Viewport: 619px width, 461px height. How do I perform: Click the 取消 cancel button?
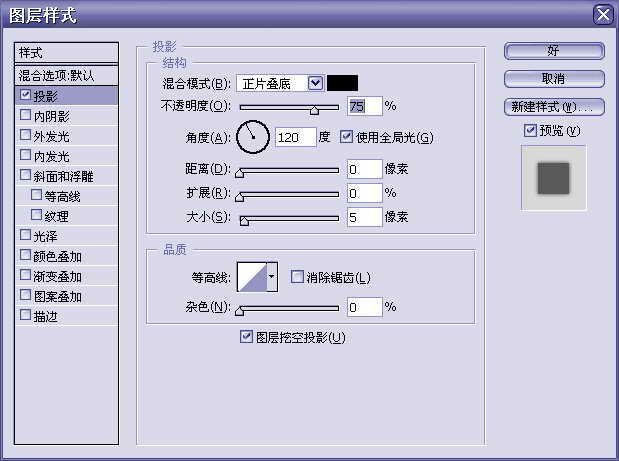coord(553,78)
